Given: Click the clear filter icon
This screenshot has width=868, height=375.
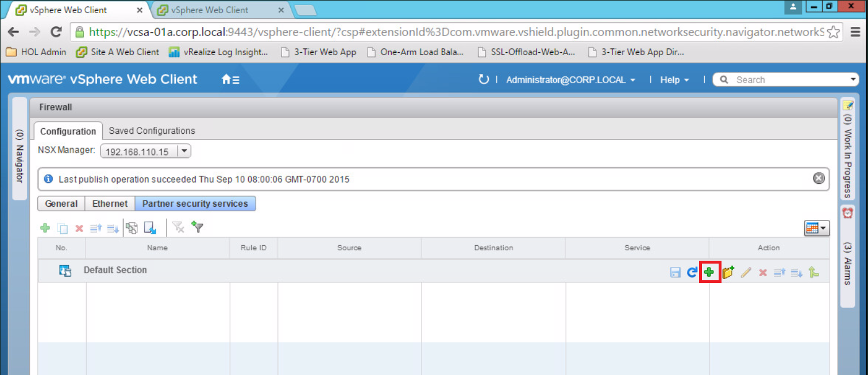Looking at the screenshot, I should [x=179, y=227].
